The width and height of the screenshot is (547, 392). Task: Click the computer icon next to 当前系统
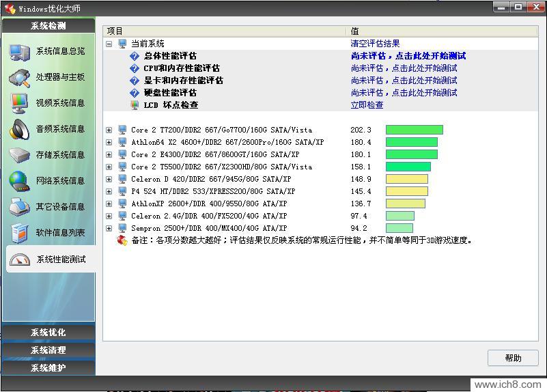coord(122,44)
